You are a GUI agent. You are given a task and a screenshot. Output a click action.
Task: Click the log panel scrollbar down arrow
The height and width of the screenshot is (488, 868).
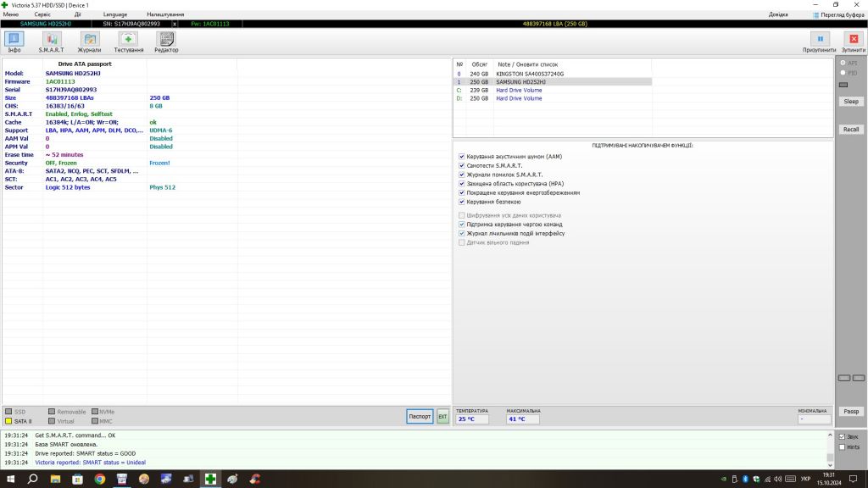click(830, 465)
